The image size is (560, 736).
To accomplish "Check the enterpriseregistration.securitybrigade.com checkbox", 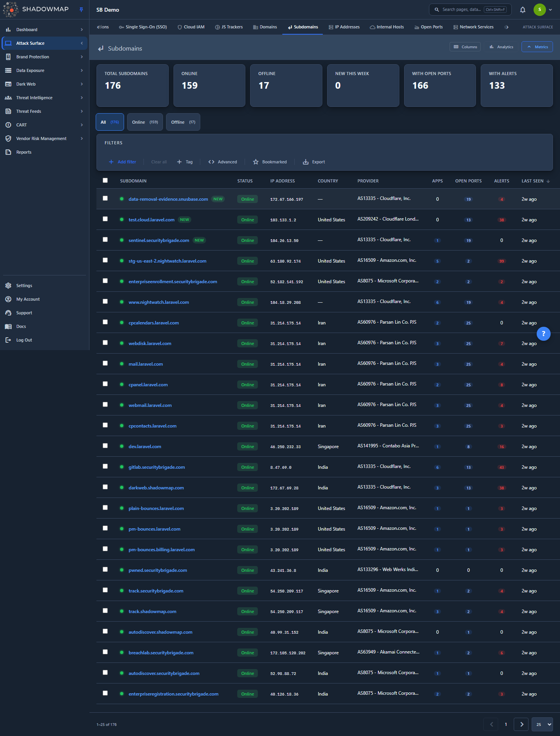I will [x=105, y=693].
